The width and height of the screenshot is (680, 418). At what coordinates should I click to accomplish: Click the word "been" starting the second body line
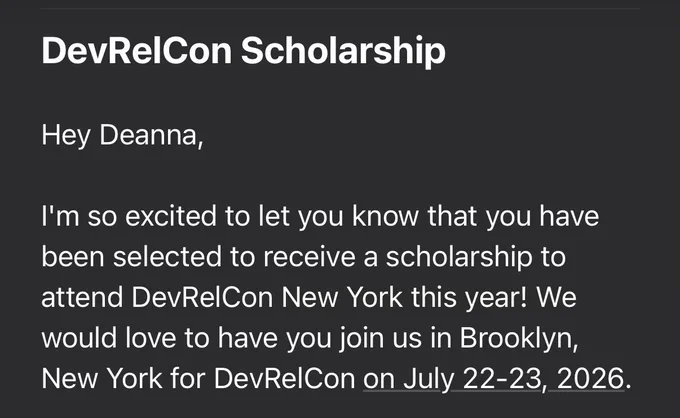click(x=73, y=257)
